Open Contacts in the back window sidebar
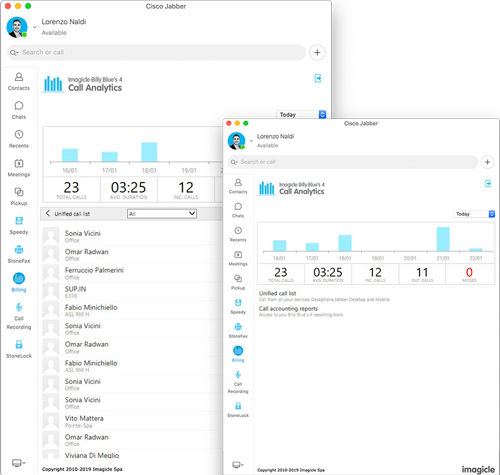The width and height of the screenshot is (500, 475). click(x=19, y=82)
